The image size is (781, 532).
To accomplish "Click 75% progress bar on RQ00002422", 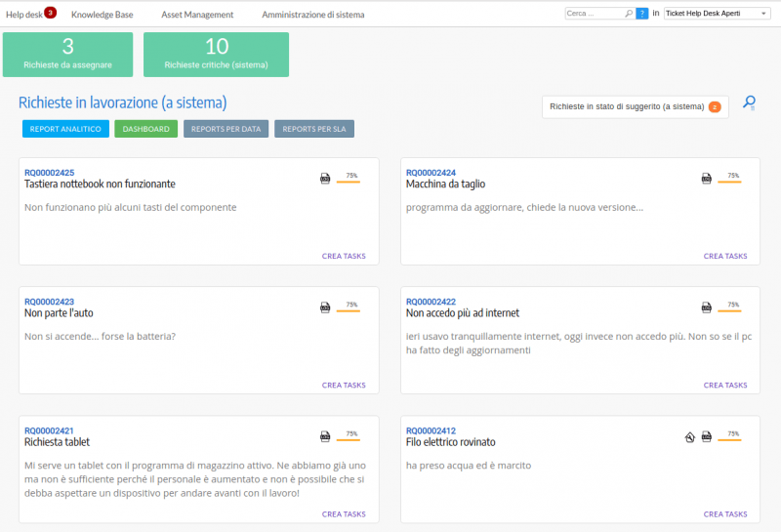I will click(729, 307).
